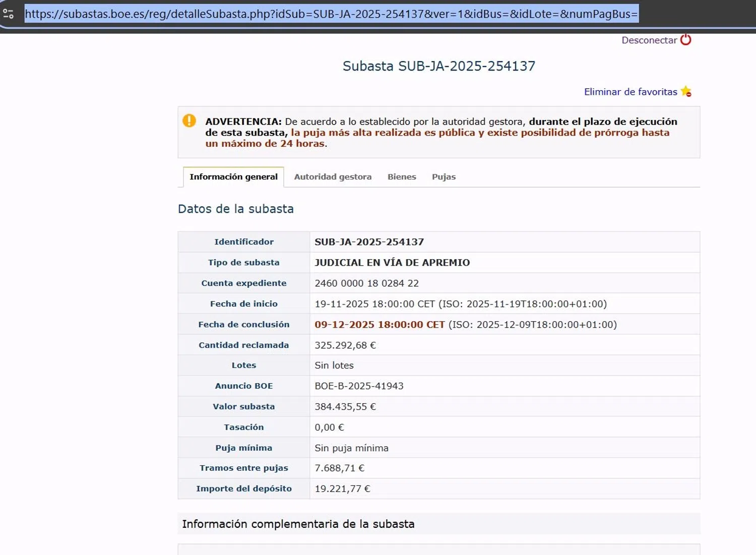Open the Autoridad gestora tab
This screenshot has height=555, width=756.
[x=333, y=177]
